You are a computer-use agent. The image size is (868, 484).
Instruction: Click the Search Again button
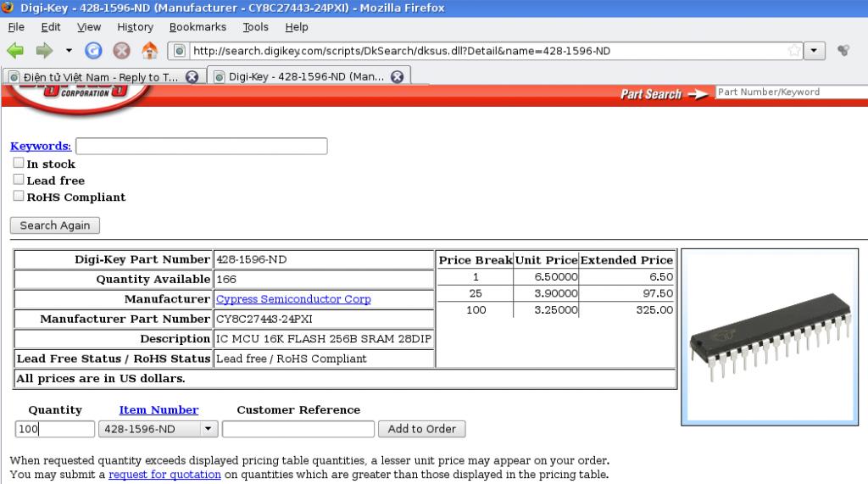[55, 225]
